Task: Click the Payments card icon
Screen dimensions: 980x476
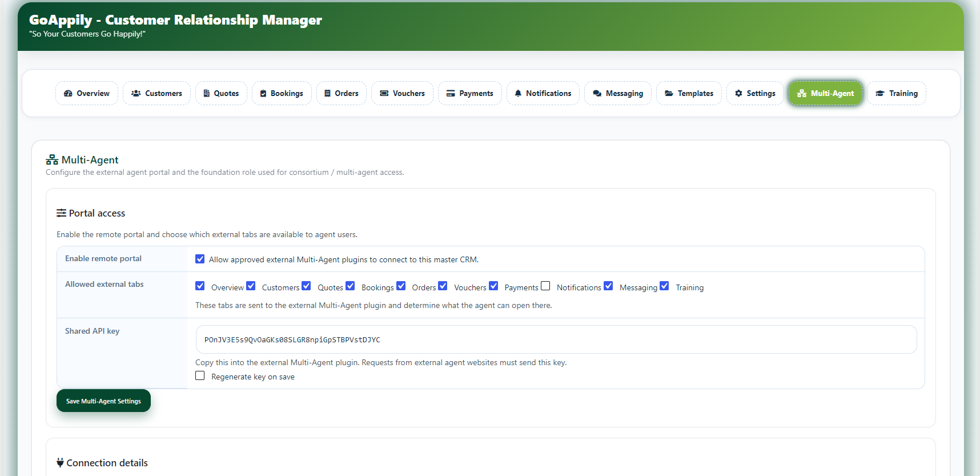Action: coord(451,93)
